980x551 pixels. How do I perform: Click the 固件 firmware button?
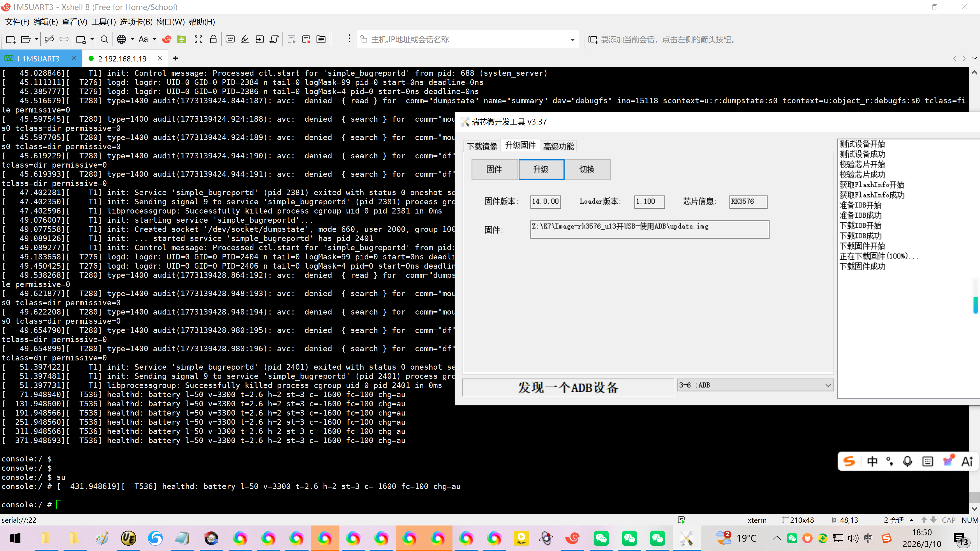[494, 169]
